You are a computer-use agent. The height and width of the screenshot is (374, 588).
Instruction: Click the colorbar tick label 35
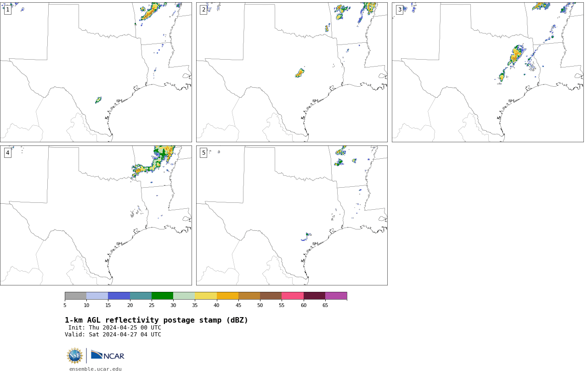coord(195,306)
